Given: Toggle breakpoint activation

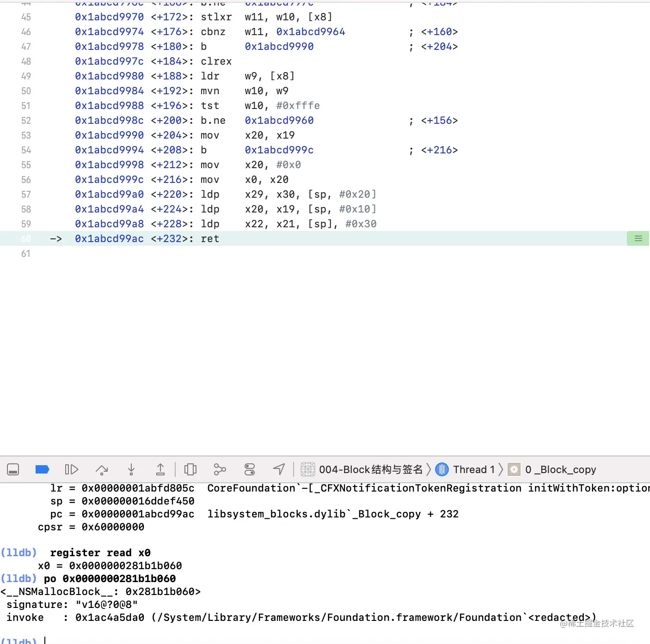Looking at the screenshot, I should 42,469.
